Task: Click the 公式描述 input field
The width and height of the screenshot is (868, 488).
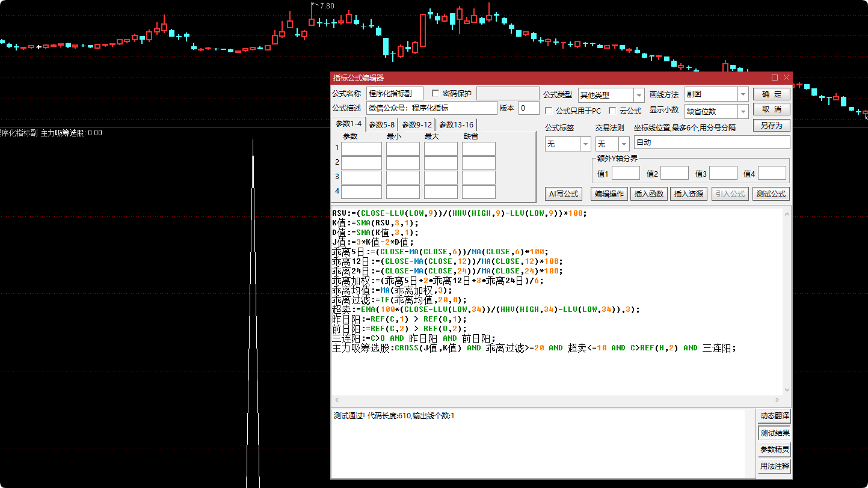Action: click(x=432, y=108)
